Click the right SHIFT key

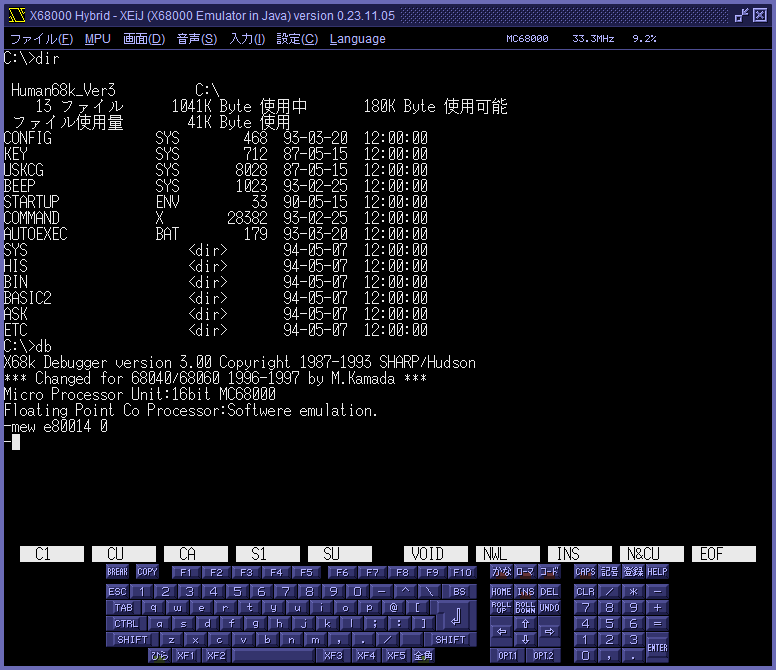(450, 639)
